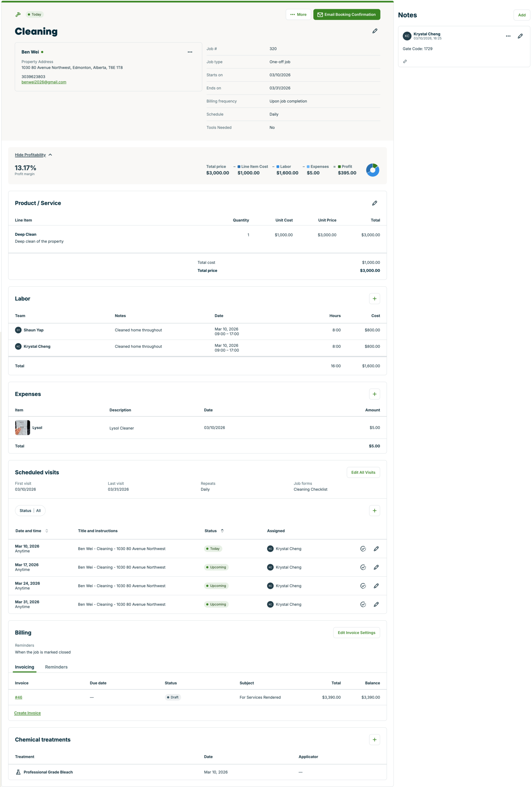The height and width of the screenshot is (787, 532).
Task: Open the Status All filter dropdown
Action: [30, 511]
